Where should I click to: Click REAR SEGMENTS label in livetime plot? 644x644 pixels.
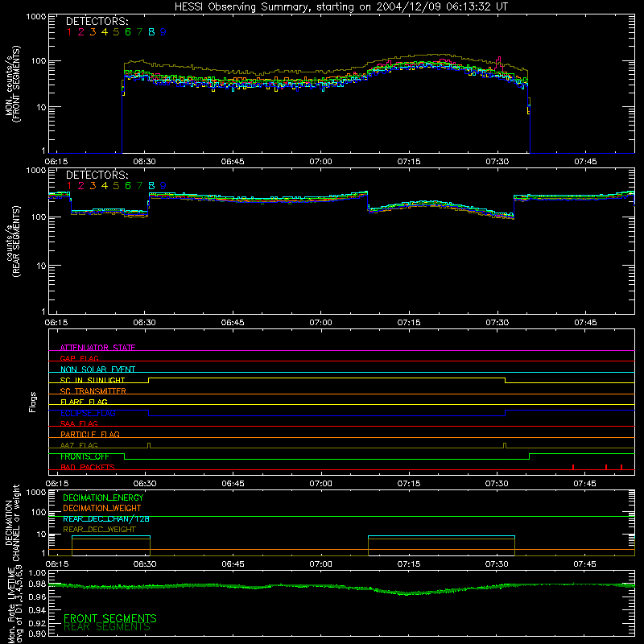tap(107, 626)
